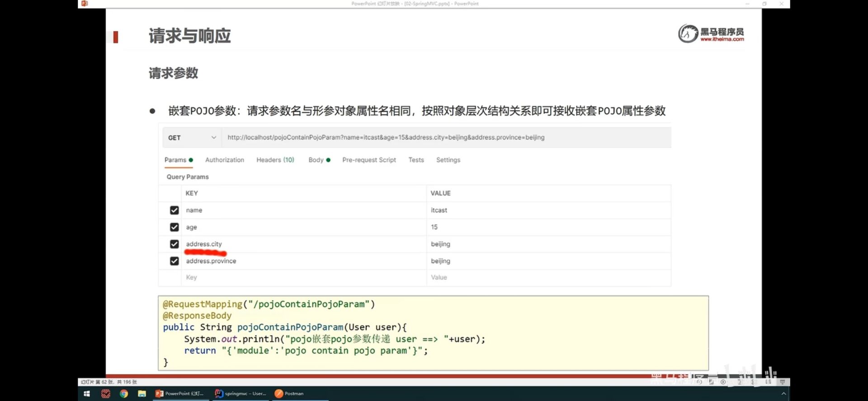Show hidden system tray icons

pos(783,394)
